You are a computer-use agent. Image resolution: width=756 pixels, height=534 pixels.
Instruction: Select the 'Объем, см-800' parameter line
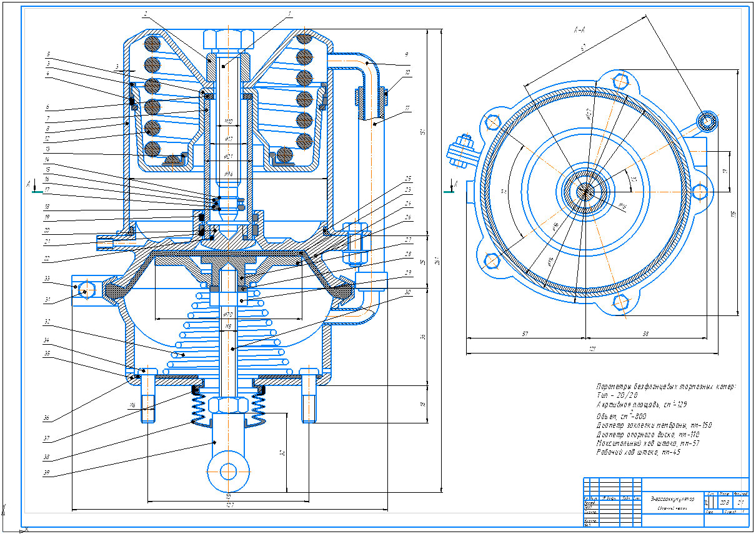pyautogui.click(x=622, y=415)
